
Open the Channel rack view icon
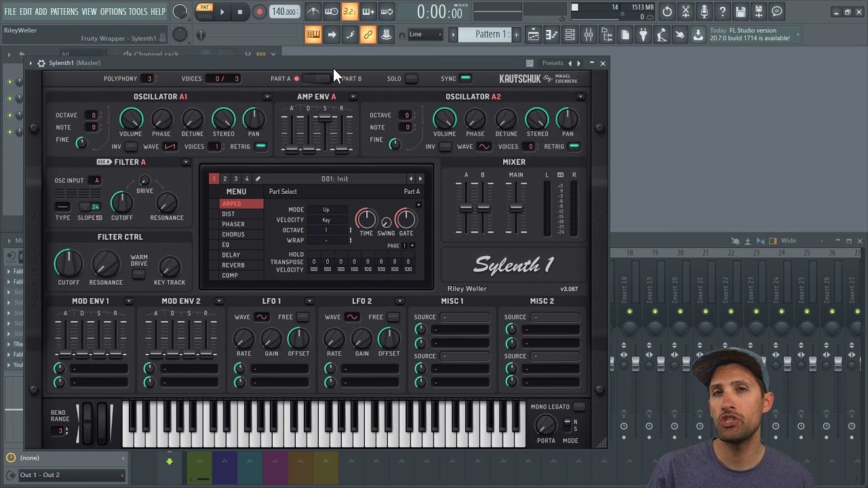tap(570, 35)
